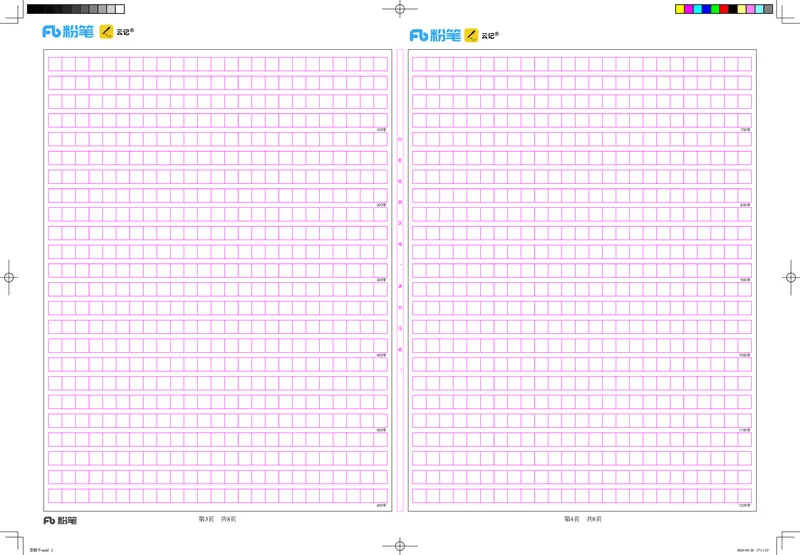Click the bottom center registration crosshair mark

pyautogui.click(x=399, y=546)
